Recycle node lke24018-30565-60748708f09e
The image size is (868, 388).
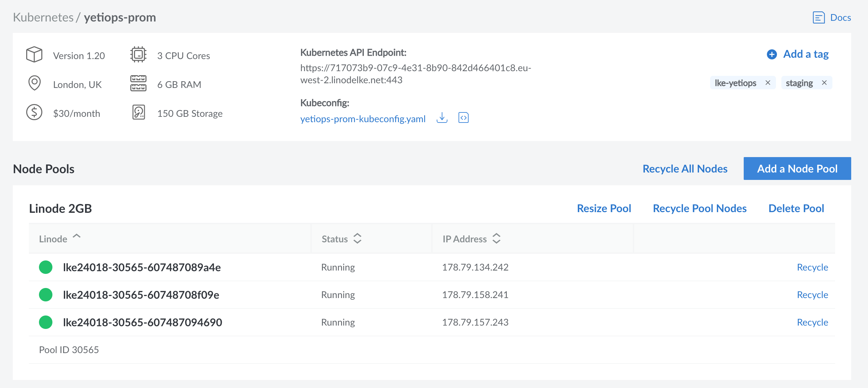point(812,295)
